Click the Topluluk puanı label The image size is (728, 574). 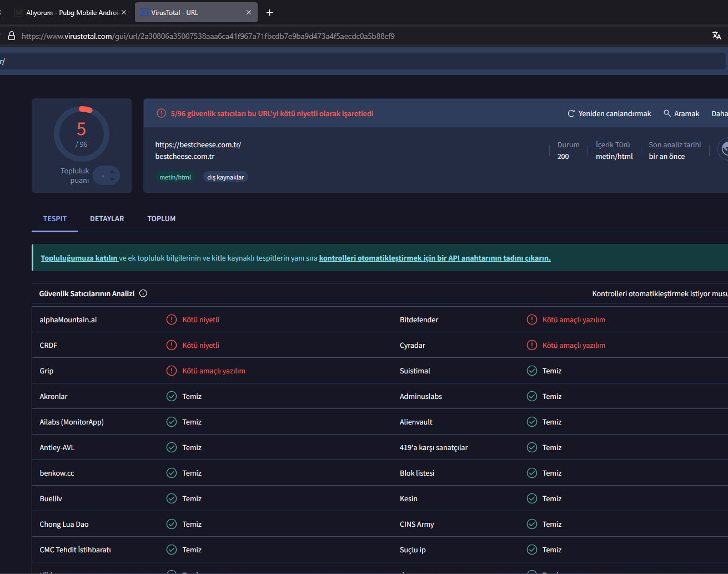[75, 176]
